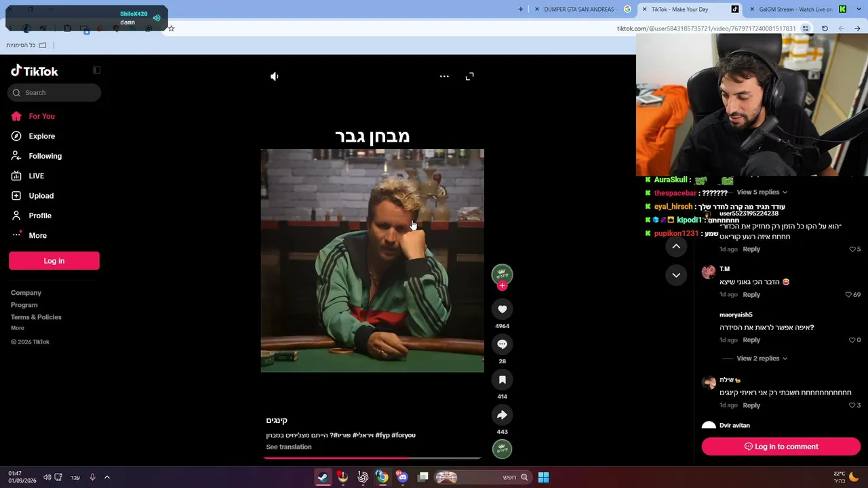868x488 pixels.
Task: Expand the Company footer section
Action: [26, 293]
